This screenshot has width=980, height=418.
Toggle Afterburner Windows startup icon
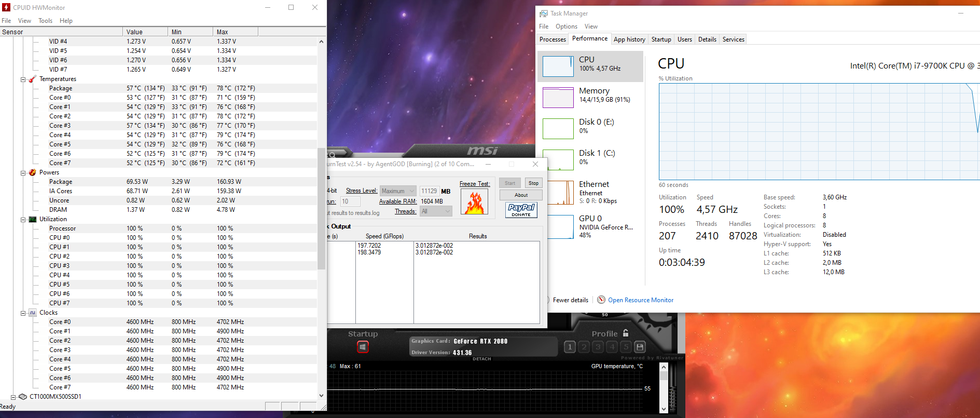click(x=363, y=346)
